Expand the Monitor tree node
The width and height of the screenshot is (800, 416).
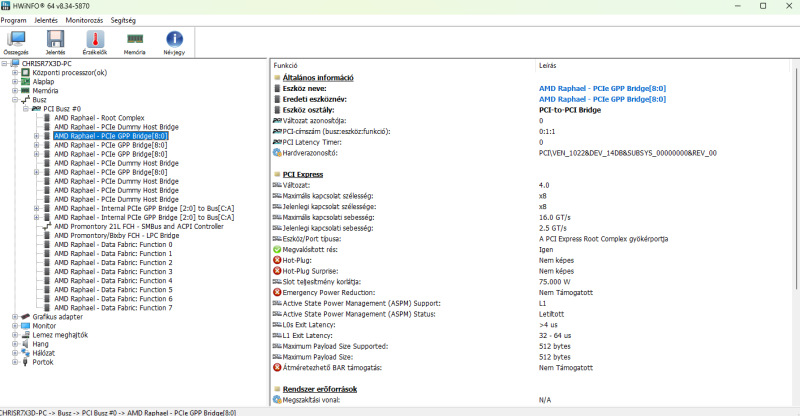pyautogui.click(x=15, y=326)
